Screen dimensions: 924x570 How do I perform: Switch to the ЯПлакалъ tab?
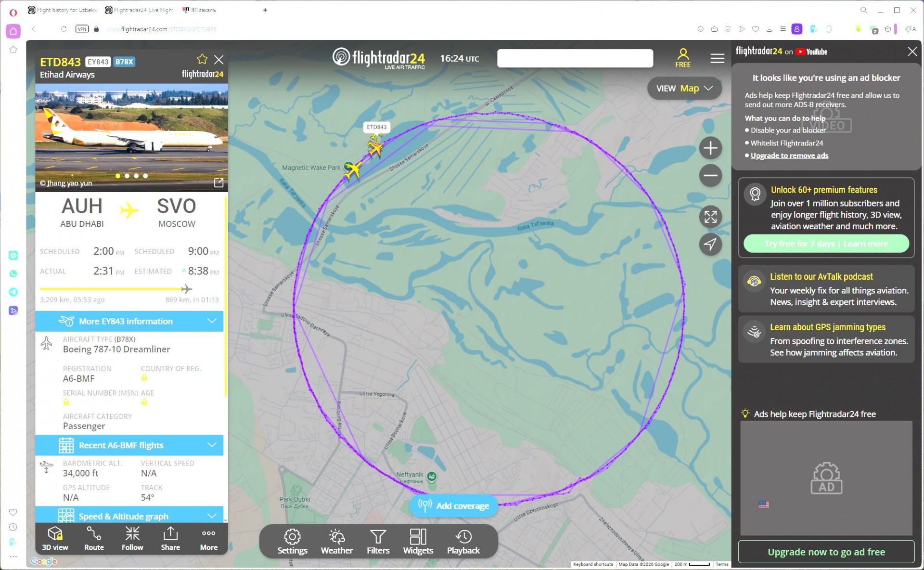(x=200, y=10)
